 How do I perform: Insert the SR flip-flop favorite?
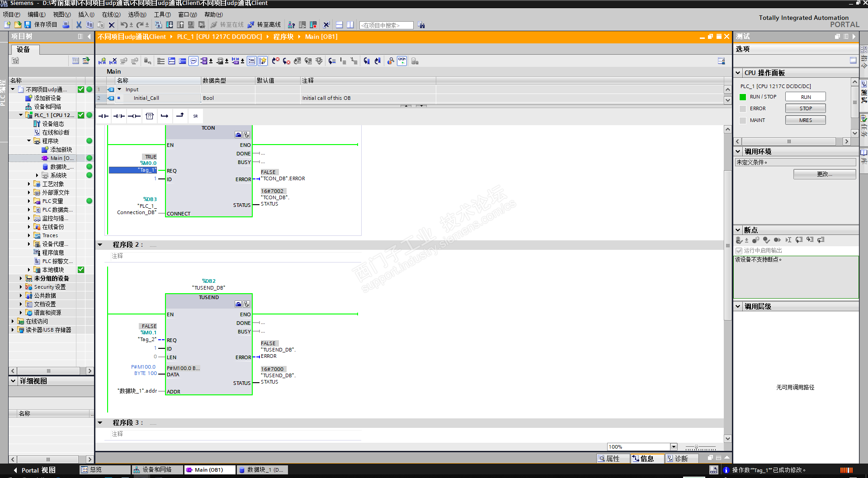click(195, 116)
